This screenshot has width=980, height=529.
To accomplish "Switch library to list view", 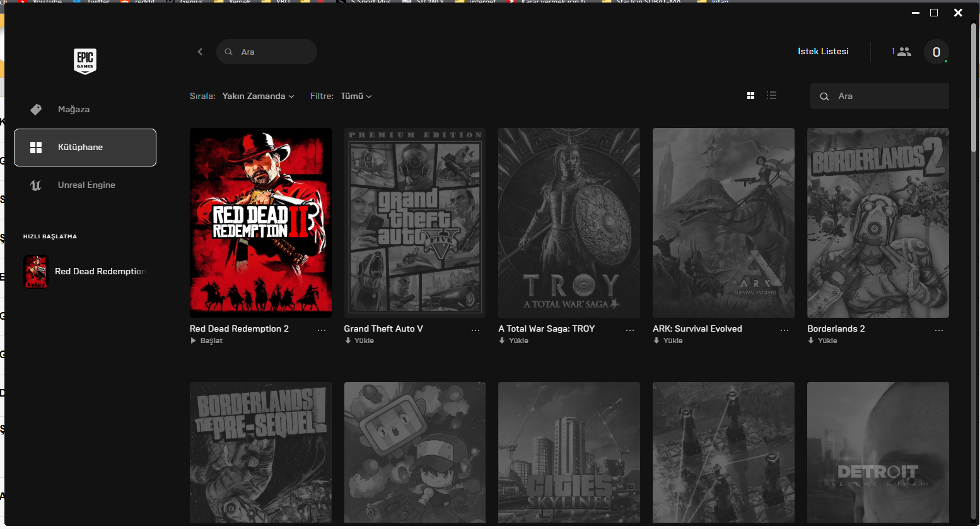I will pyautogui.click(x=771, y=96).
